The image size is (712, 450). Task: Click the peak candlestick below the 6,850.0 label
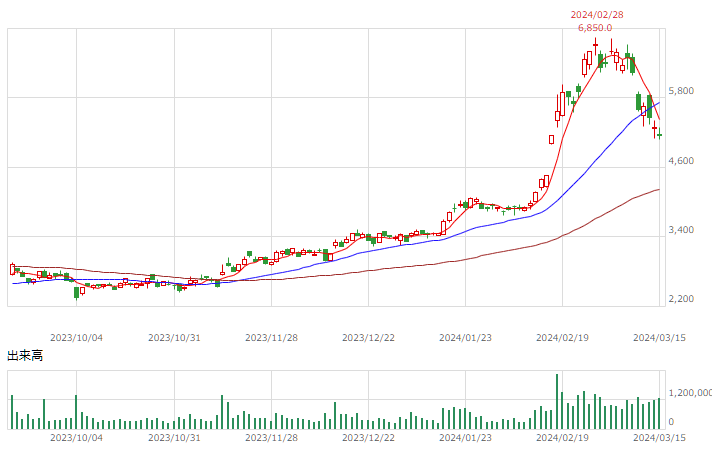pyautogui.click(x=595, y=47)
